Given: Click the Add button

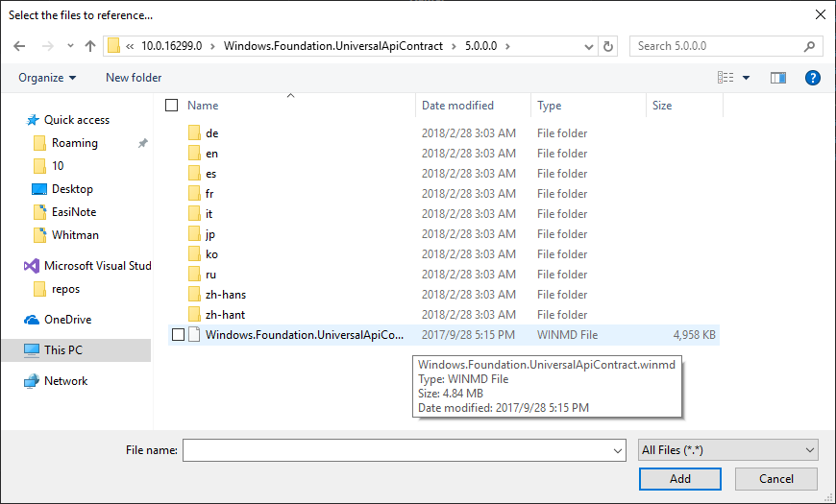Looking at the screenshot, I should [x=680, y=478].
